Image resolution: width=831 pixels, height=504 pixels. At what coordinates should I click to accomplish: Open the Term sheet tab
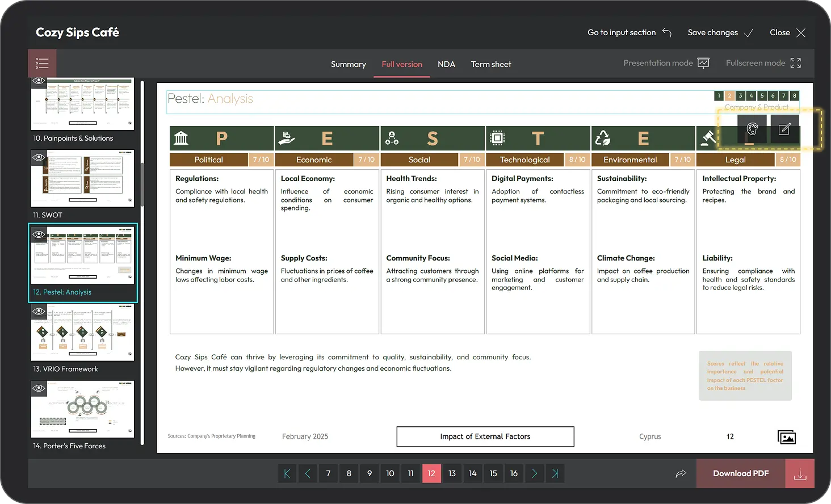click(x=490, y=64)
